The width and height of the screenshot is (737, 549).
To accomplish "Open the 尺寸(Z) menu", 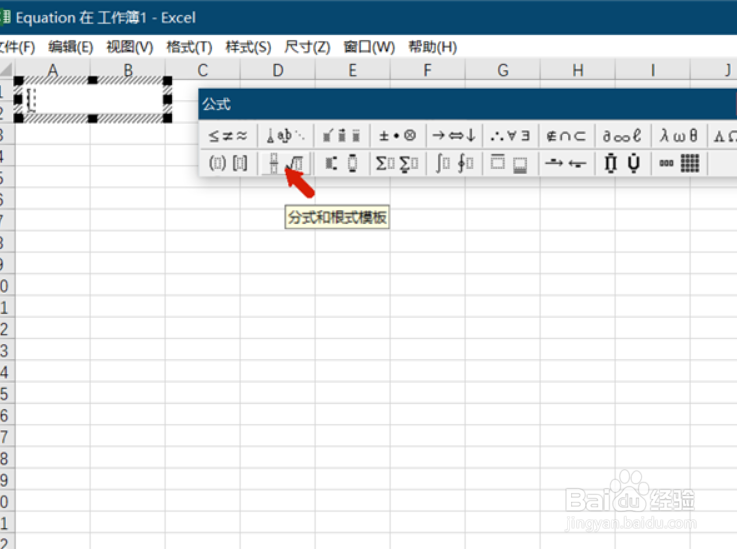I will (x=307, y=47).
